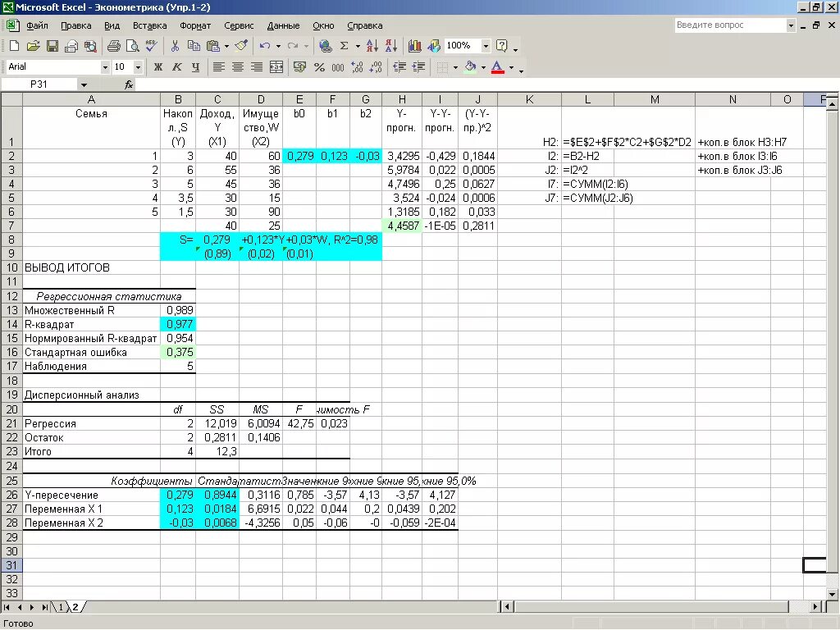Create a new blank workbook
The image size is (840, 630).
tap(14, 46)
